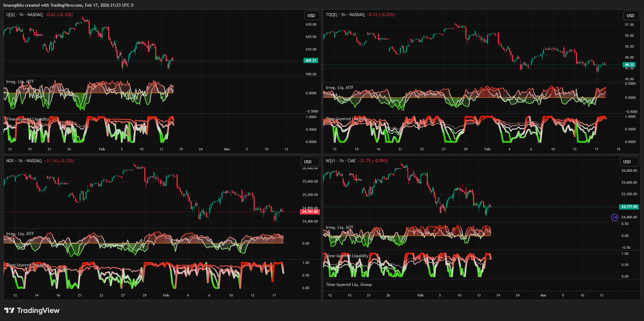Click the red 24,701.60 price tag on NDX
This screenshot has height=321, width=644.
[310, 212]
